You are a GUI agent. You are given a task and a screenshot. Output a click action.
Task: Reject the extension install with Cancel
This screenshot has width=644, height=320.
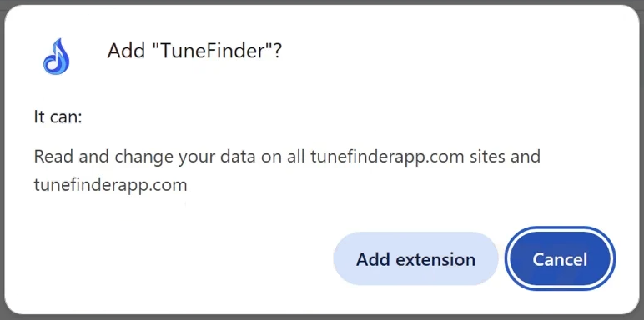coord(560,259)
